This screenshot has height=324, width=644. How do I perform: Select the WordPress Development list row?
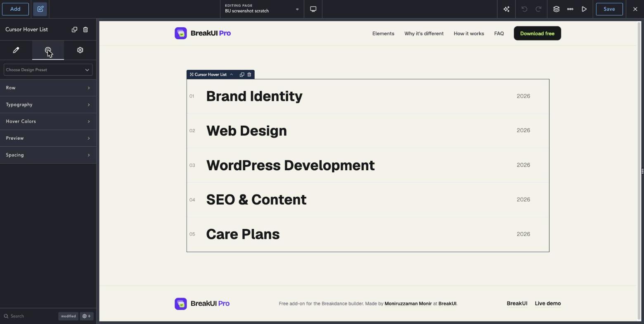coord(368,165)
